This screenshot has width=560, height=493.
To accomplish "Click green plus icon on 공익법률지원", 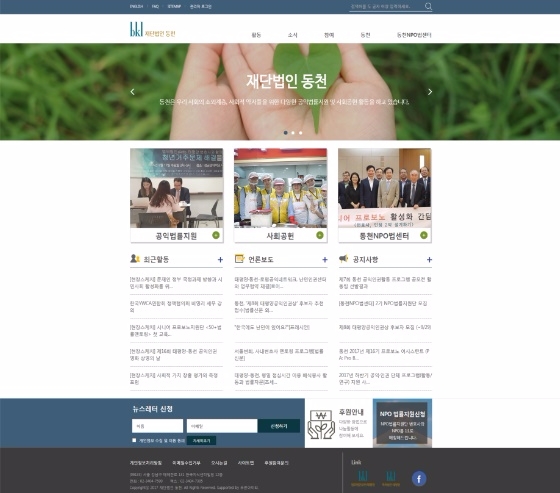I will coord(216,235).
